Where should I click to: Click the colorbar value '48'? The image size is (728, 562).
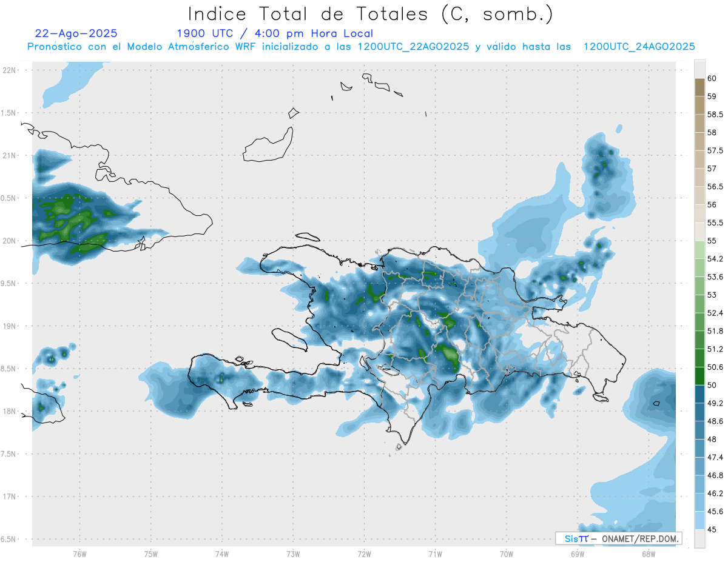pyautogui.click(x=712, y=440)
